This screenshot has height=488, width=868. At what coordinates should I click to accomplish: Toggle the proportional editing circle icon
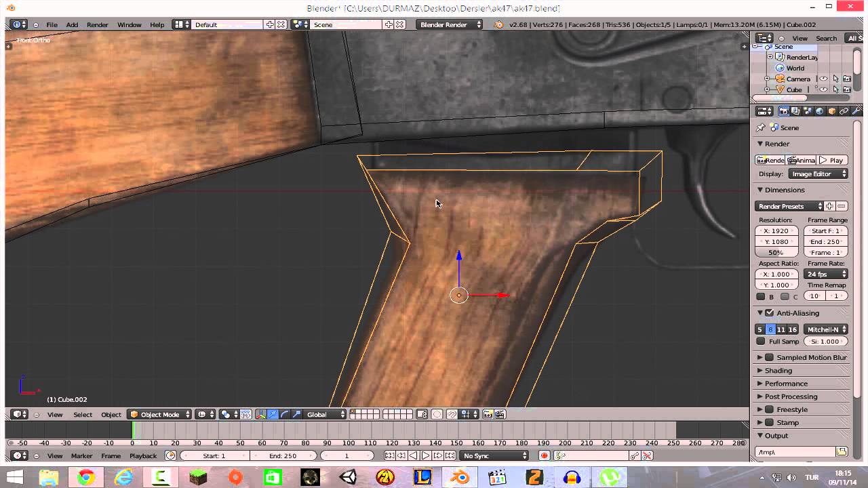pyautogui.click(x=437, y=414)
